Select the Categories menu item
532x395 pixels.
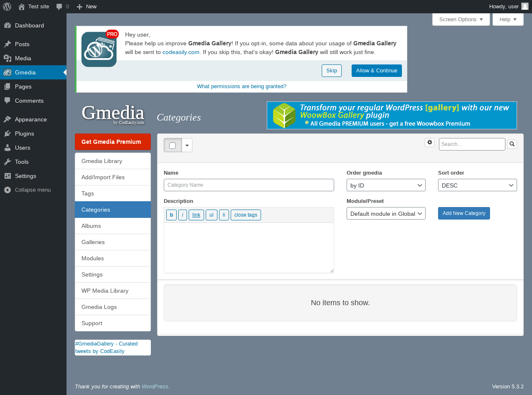[113, 210]
